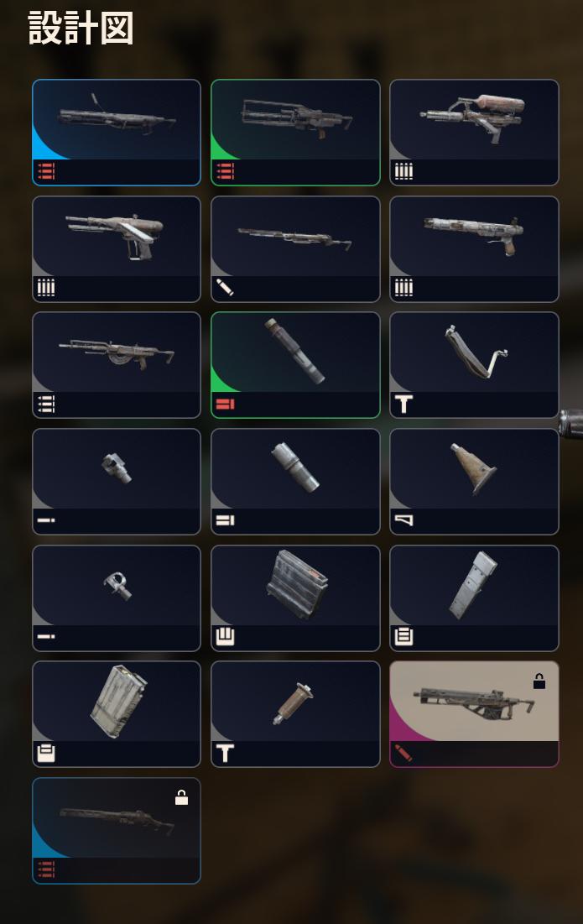Choose the pistol with wooden grip blueprint
583x924 pixels.
474,249
